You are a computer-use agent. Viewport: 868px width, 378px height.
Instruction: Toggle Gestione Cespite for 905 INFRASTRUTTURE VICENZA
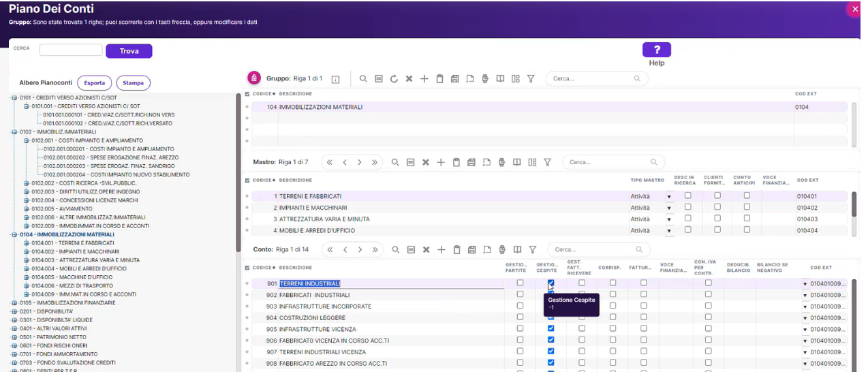click(x=551, y=328)
